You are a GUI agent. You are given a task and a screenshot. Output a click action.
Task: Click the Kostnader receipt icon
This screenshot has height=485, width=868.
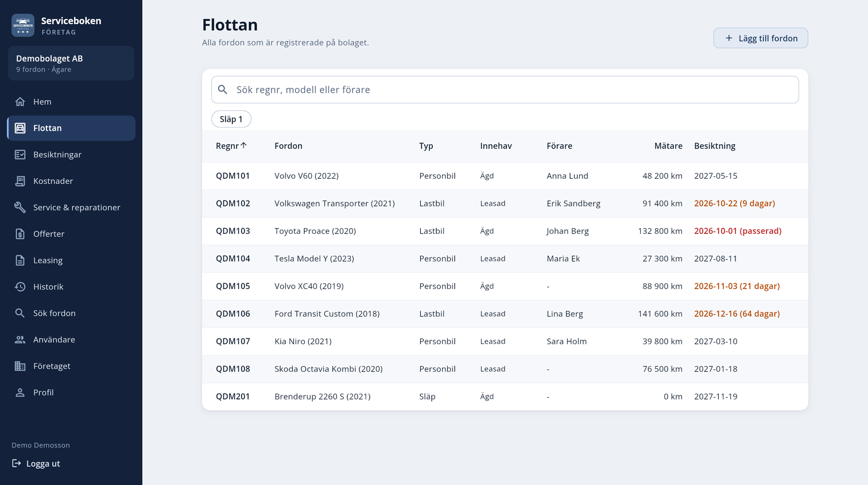coord(20,181)
